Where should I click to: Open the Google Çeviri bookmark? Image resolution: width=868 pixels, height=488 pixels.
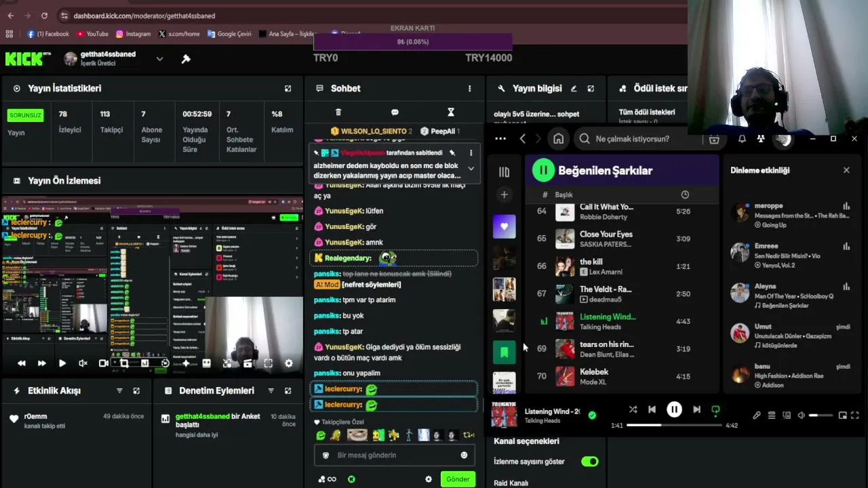pos(229,34)
